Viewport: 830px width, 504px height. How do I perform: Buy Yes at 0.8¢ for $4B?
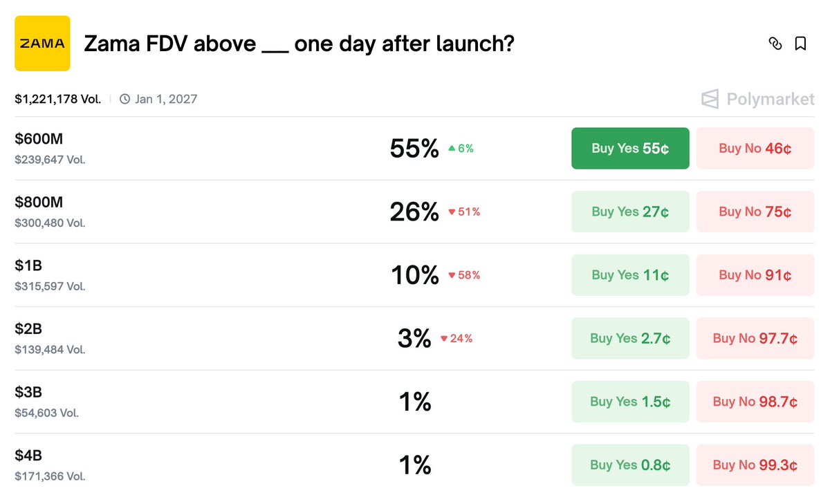pos(630,465)
